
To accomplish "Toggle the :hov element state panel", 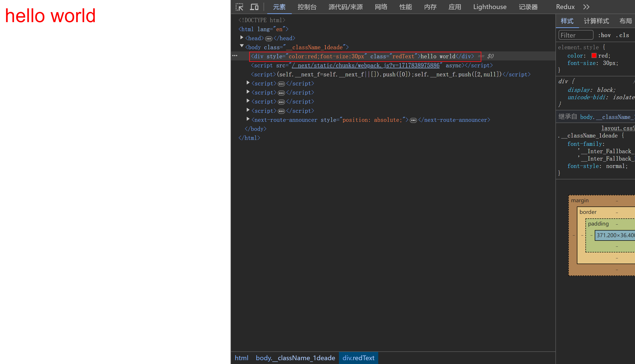I will coord(604,35).
